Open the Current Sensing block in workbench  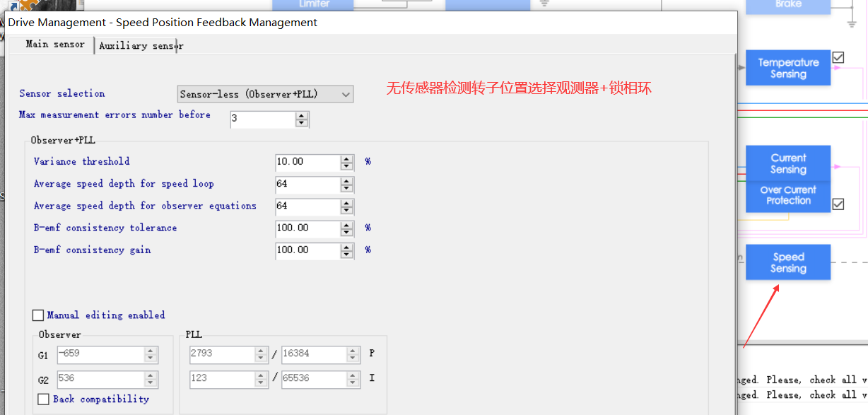tap(788, 163)
